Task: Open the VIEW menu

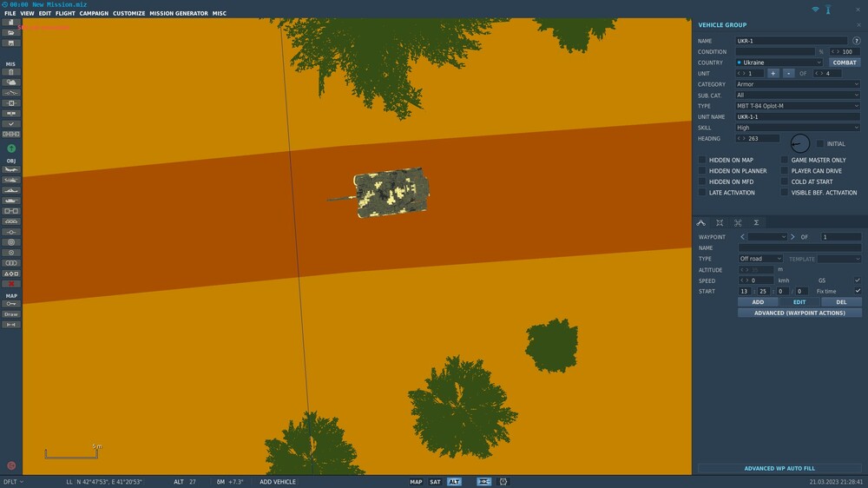Action: (27, 13)
